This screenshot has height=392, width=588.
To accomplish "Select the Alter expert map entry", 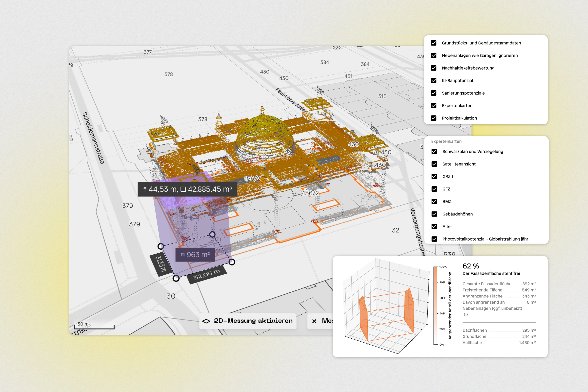I will coord(447,227).
